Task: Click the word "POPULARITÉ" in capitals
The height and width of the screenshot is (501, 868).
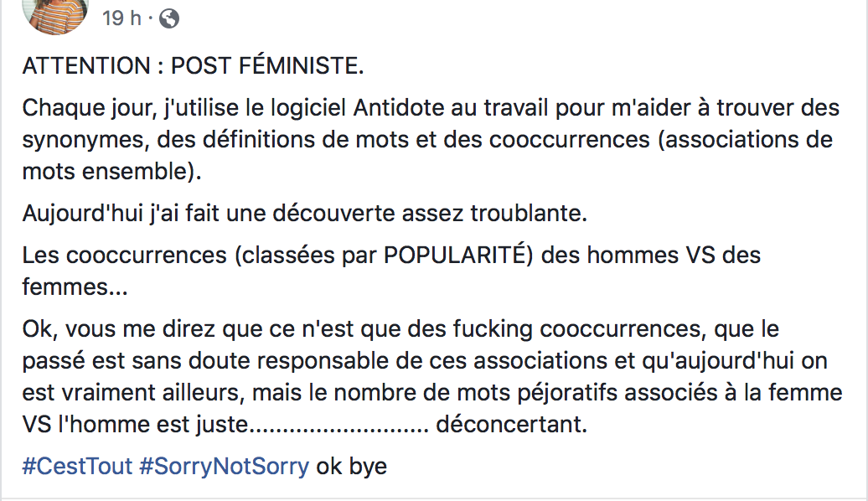Action: click(x=457, y=256)
